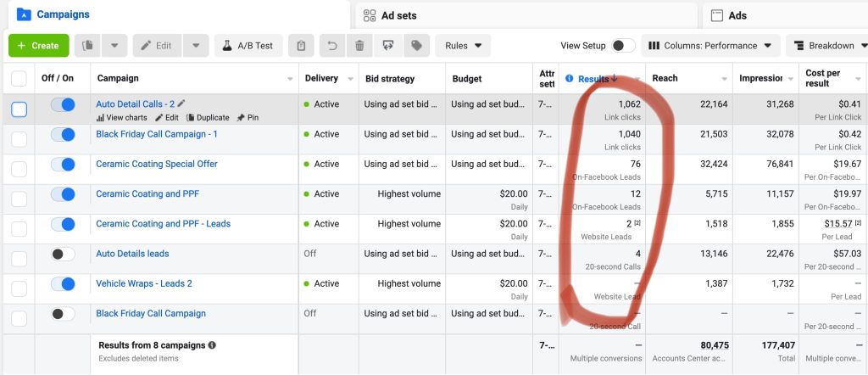The width and height of the screenshot is (868, 375).
Task: Enable the Auto Details leads campaign toggle
Action: pyautogui.click(x=63, y=254)
